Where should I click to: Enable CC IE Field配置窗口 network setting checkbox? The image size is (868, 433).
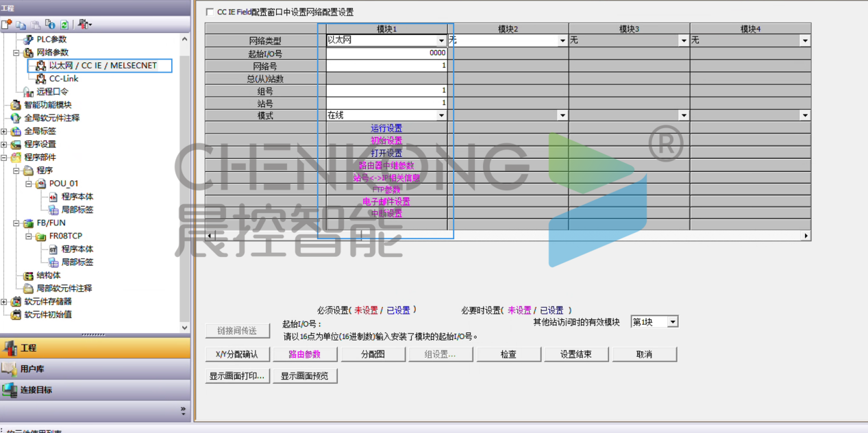click(x=210, y=12)
